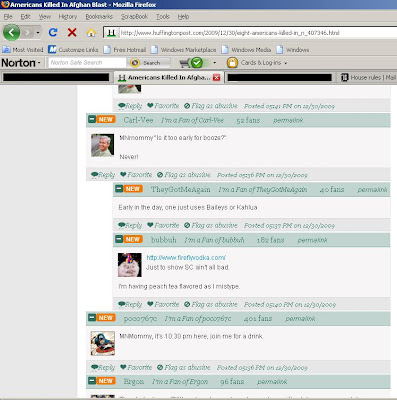Open the Most Visited bookmarks folder
The height and width of the screenshot is (400, 397).
click(x=23, y=50)
